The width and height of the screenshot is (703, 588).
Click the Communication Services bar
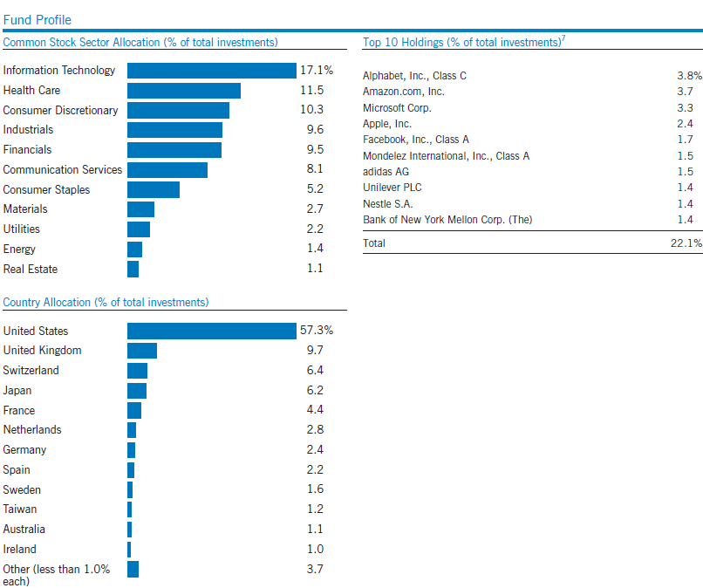(167, 170)
